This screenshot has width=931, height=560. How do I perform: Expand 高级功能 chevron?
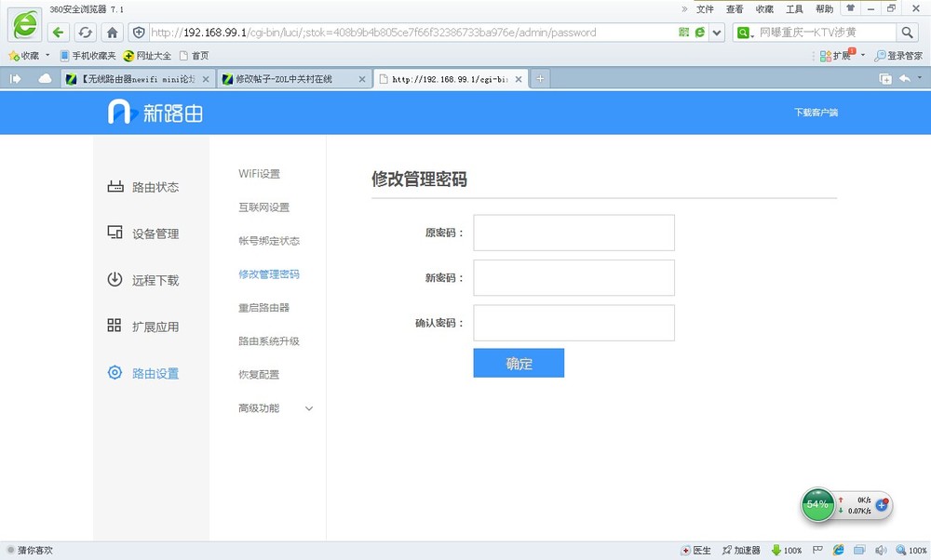coord(309,408)
